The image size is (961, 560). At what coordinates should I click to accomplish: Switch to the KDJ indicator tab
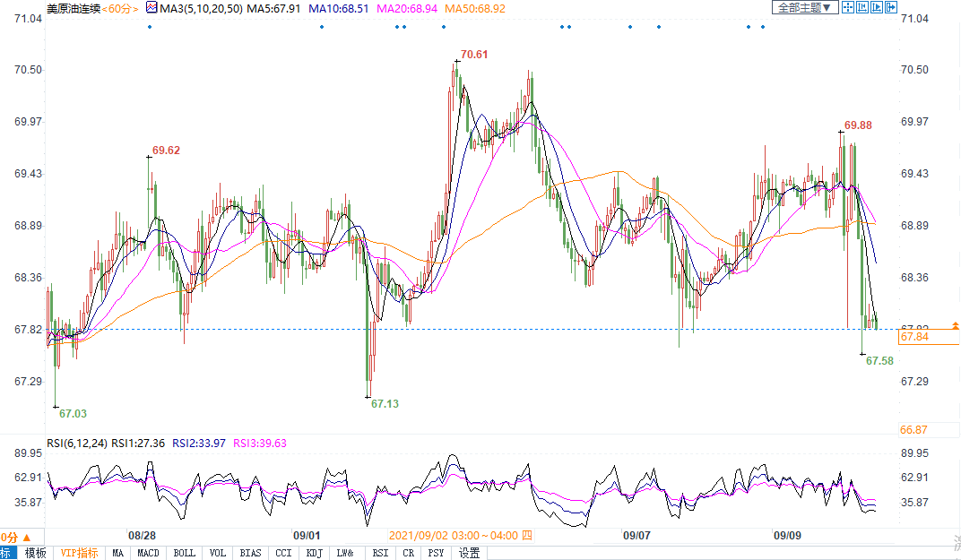coord(313,553)
